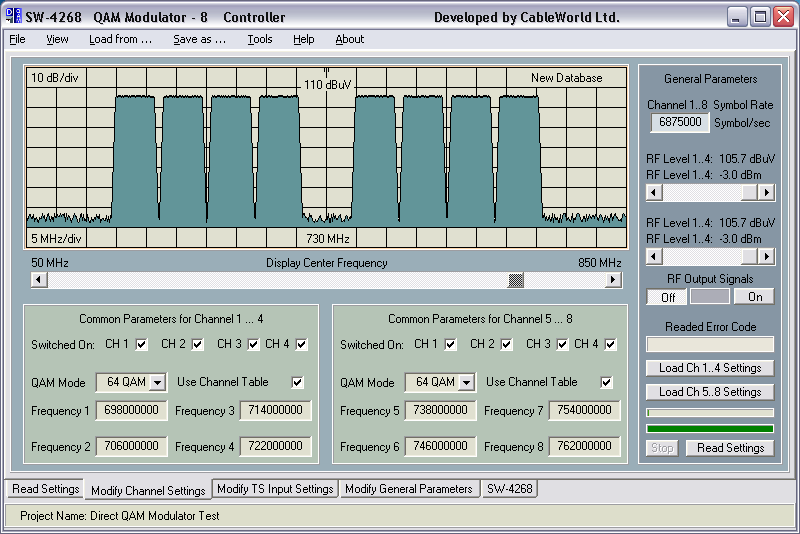Toggle CH 2 switch for Channel 1...4
800x534 pixels.
click(197, 344)
